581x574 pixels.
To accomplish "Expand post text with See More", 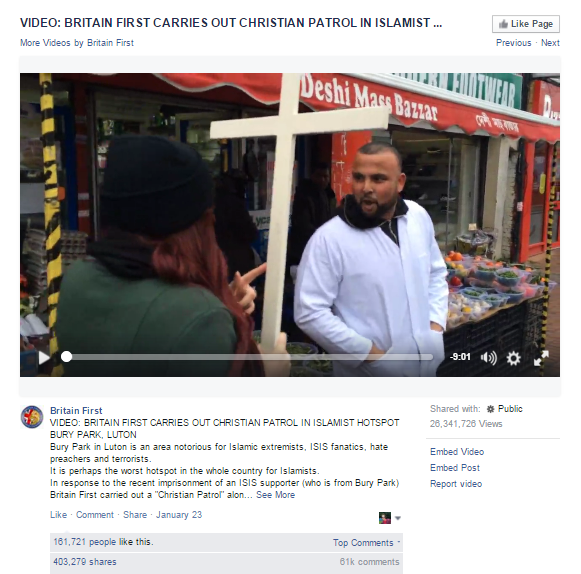I will coord(275,495).
